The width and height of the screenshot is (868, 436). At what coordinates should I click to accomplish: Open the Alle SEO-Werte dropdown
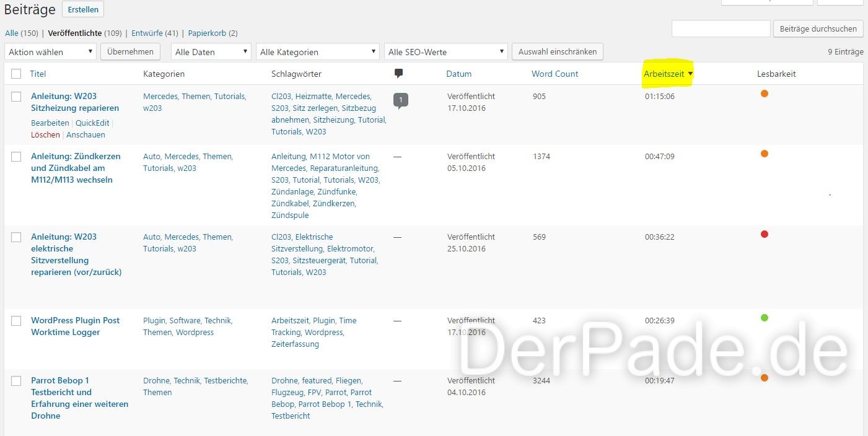446,52
